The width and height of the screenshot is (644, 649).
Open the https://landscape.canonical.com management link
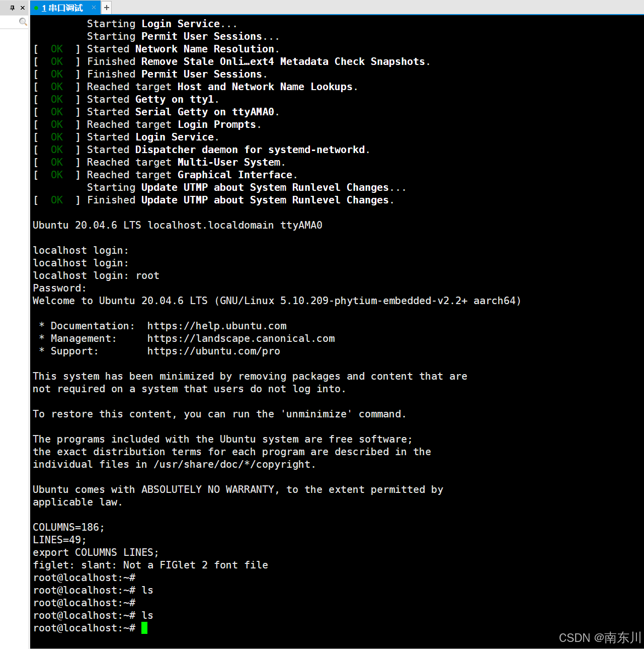(241, 338)
